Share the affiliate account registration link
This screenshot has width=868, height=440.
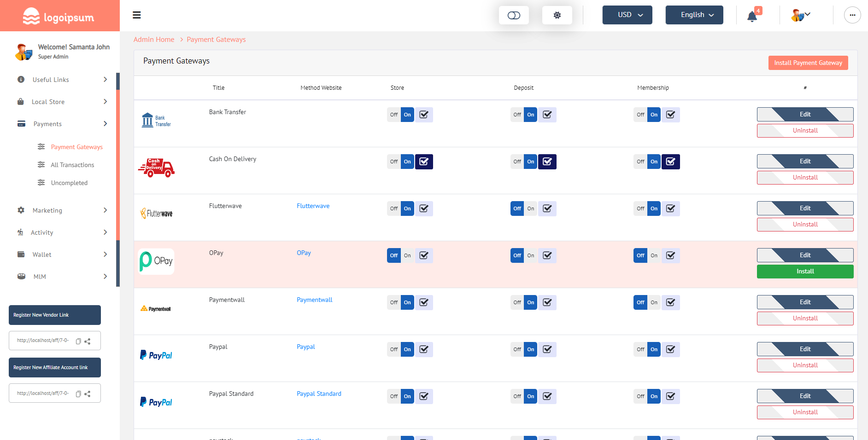tap(88, 394)
